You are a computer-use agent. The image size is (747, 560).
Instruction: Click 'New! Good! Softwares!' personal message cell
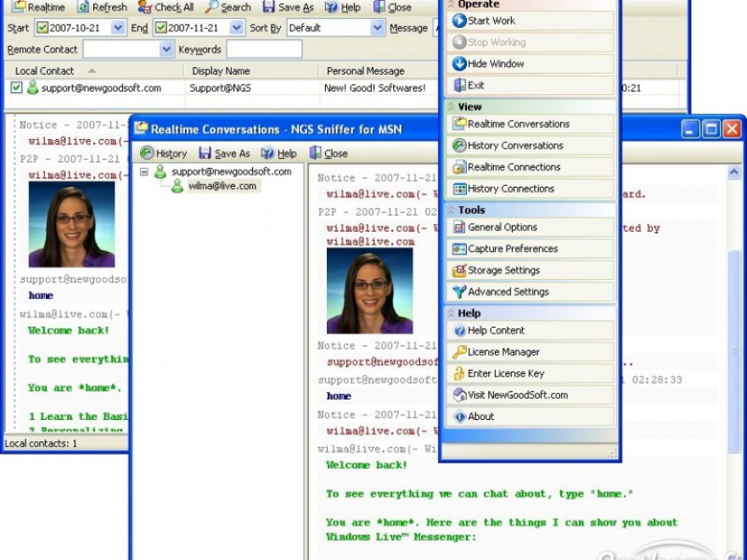[375, 87]
